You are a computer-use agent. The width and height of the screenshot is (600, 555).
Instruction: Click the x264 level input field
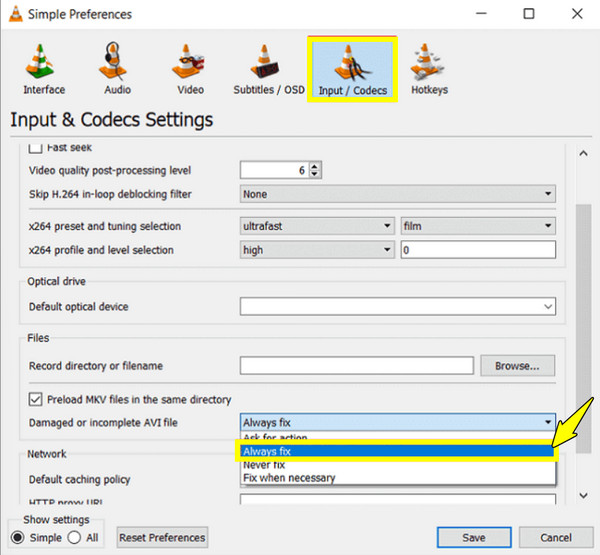click(x=478, y=250)
